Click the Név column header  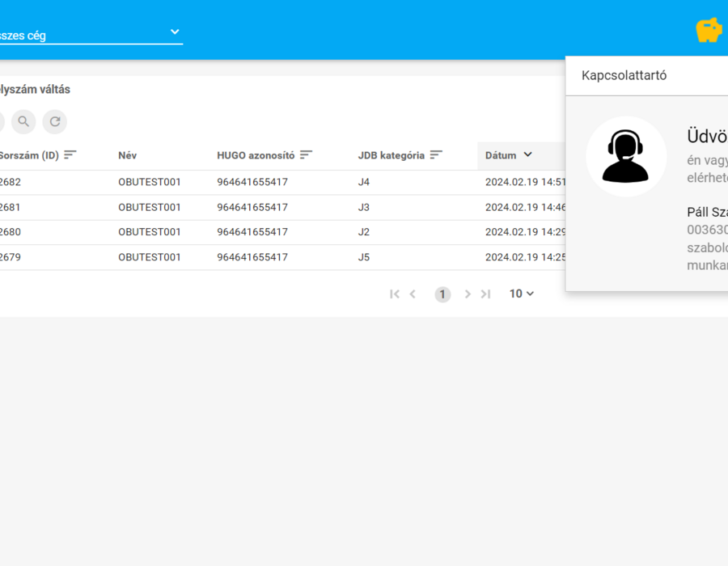pyautogui.click(x=127, y=155)
